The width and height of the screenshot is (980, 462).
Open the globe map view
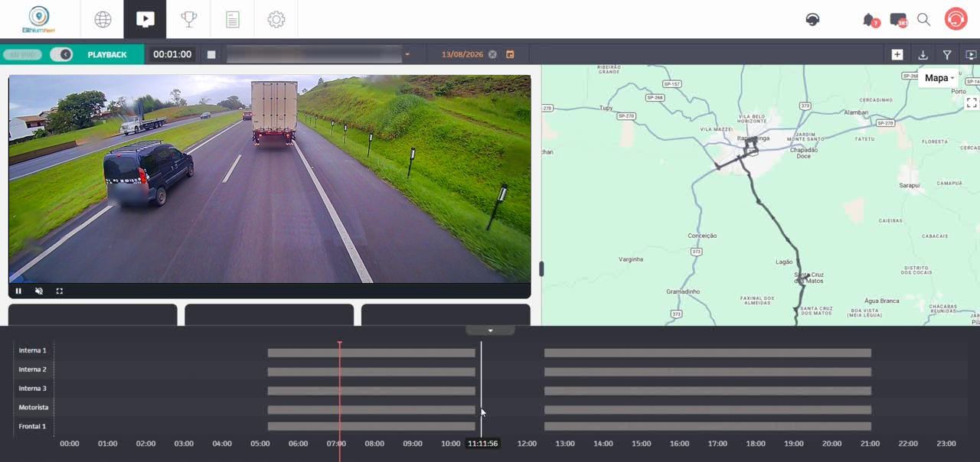pyautogui.click(x=103, y=20)
